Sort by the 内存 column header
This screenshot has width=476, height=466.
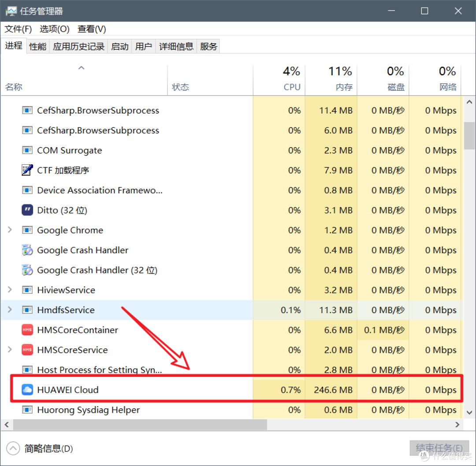(331, 79)
